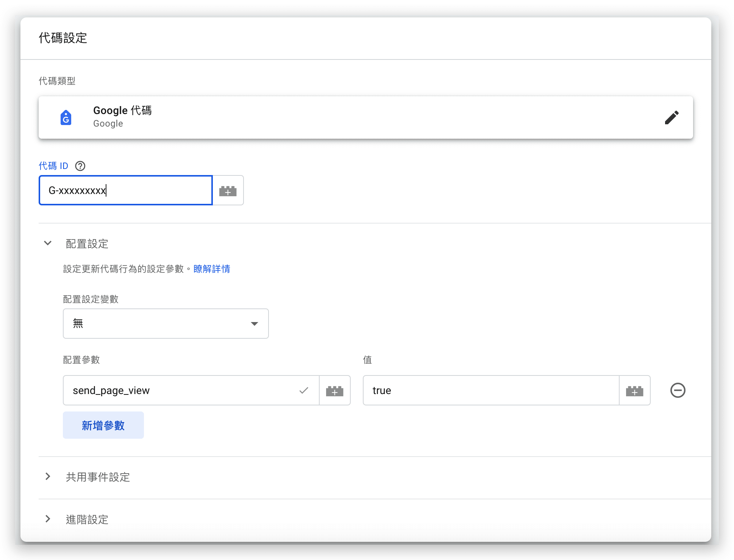Screen dimensions: 734x560
Task: Collapse the 配置設定 section
Action: coord(48,243)
